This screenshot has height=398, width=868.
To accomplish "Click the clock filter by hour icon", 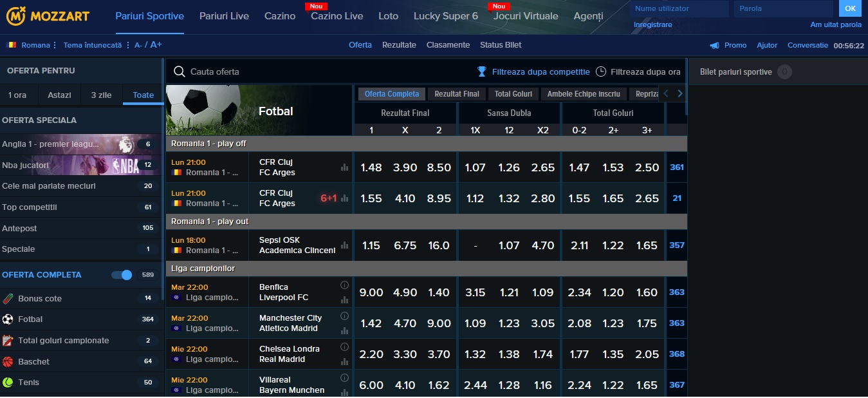I will point(601,71).
